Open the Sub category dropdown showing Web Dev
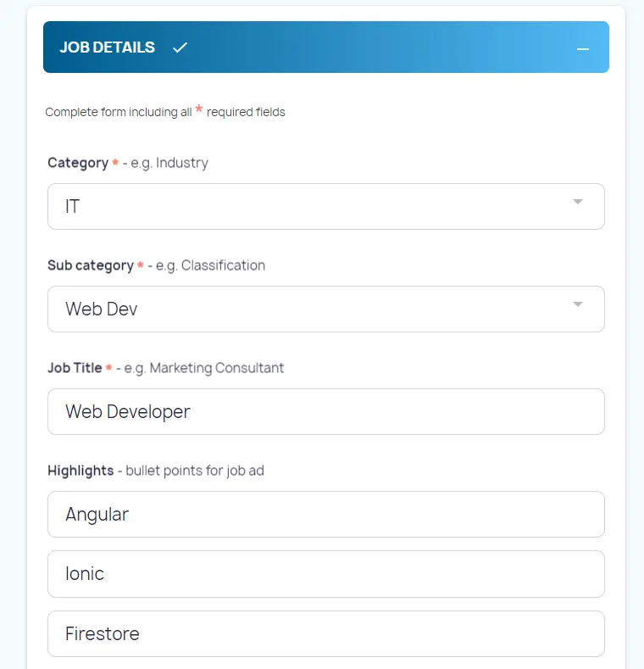Viewport: 644px width, 669px height. (x=325, y=309)
